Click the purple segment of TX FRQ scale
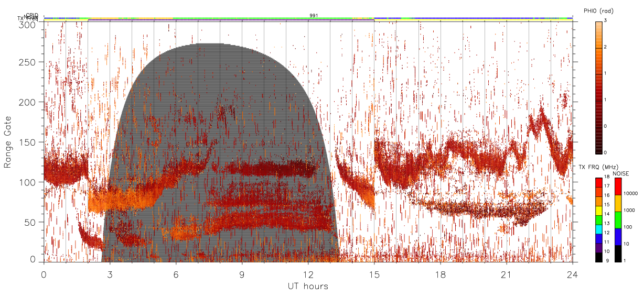Screen dimensions: 644x297 pyautogui.click(x=598, y=248)
